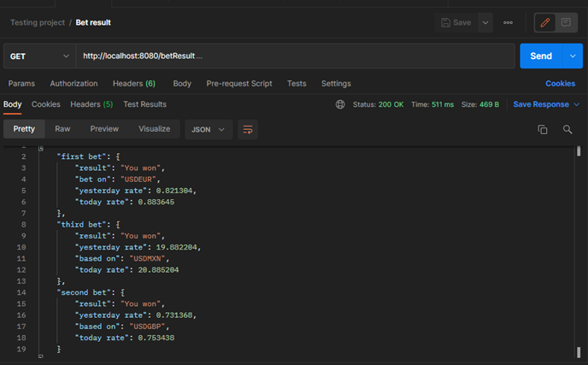Open the JSON format dropdown
The image size is (588, 365).
pyautogui.click(x=209, y=129)
